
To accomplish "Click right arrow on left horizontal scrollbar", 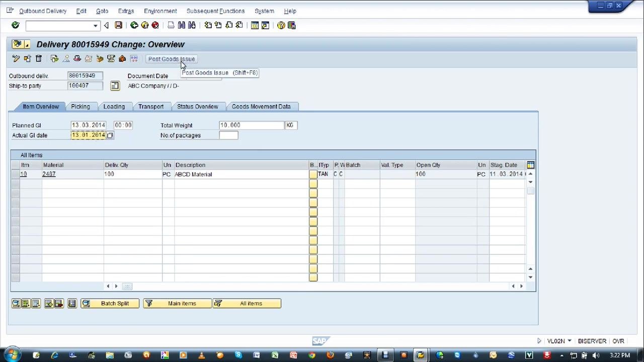I will click(x=116, y=286).
